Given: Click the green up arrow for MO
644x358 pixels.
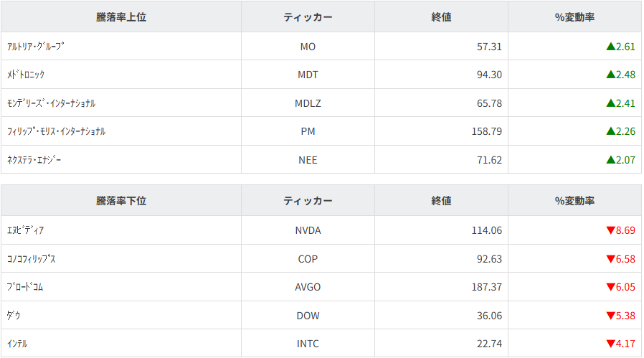Looking at the screenshot, I should point(610,47).
